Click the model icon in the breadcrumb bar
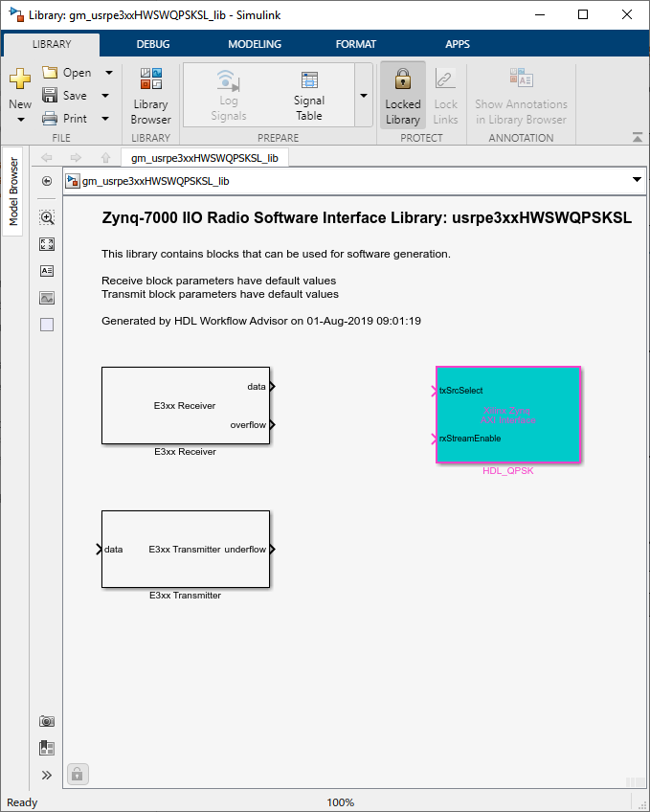This screenshot has width=650, height=812. [73, 181]
